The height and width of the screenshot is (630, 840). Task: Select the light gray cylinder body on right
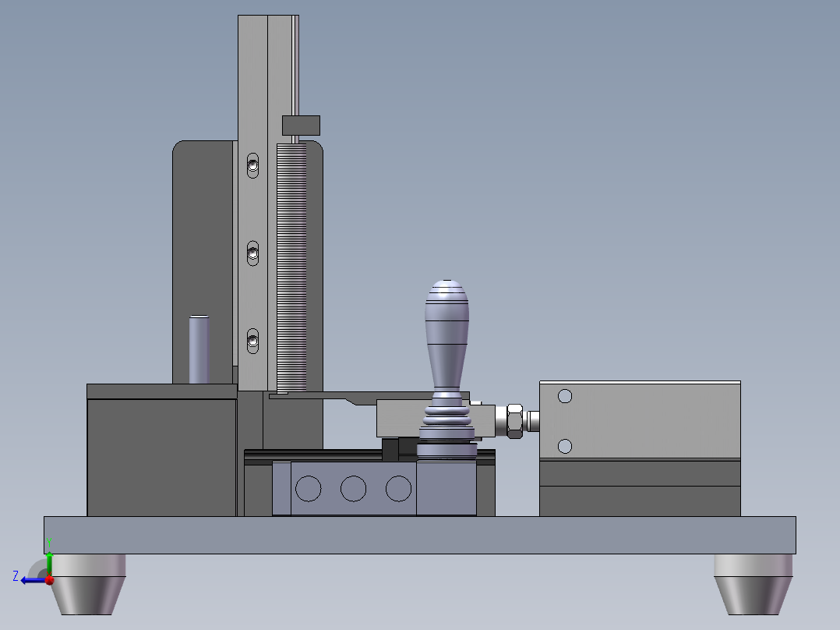641,419
